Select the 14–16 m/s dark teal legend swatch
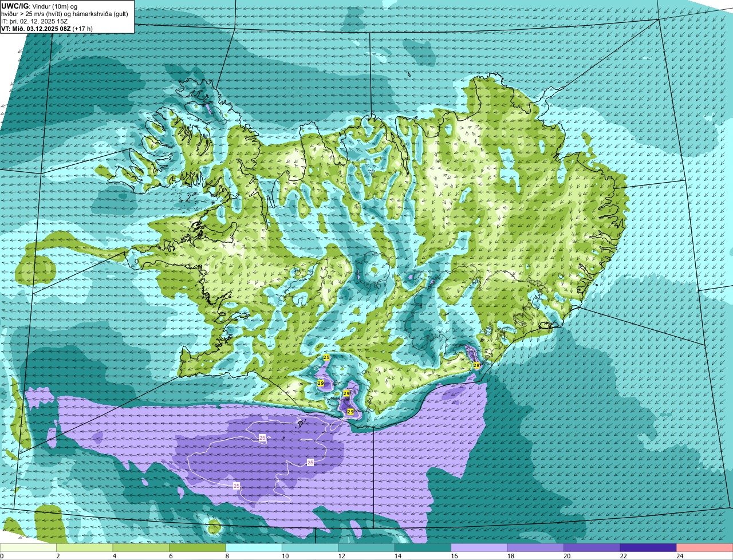The width and height of the screenshot is (733, 560). tap(423, 548)
